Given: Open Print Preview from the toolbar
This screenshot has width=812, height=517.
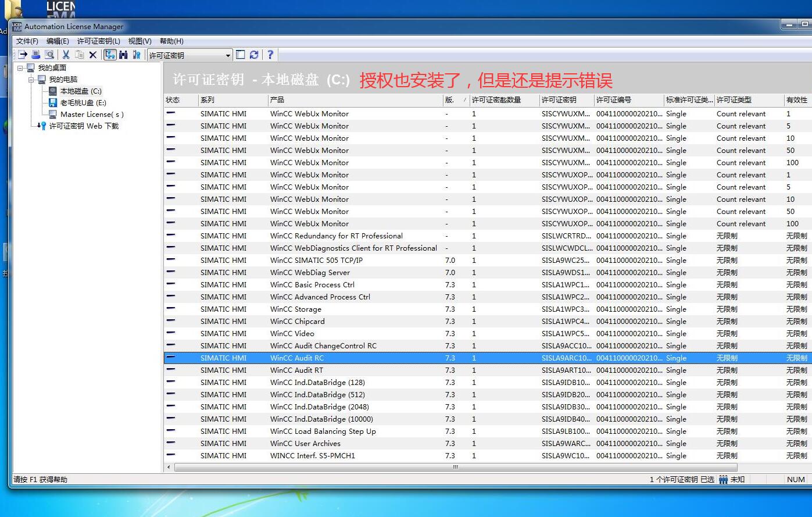Looking at the screenshot, I should tap(49, 55).
